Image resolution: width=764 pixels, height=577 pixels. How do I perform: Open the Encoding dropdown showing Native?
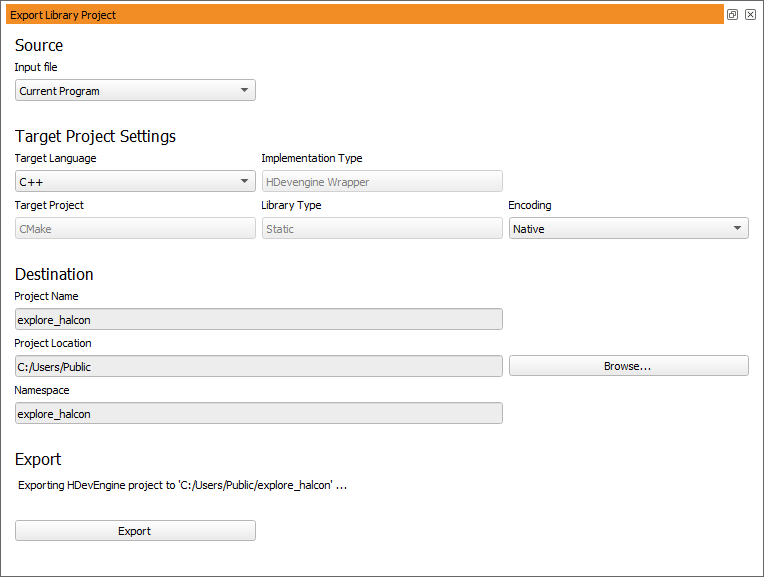tap(628, 229)
